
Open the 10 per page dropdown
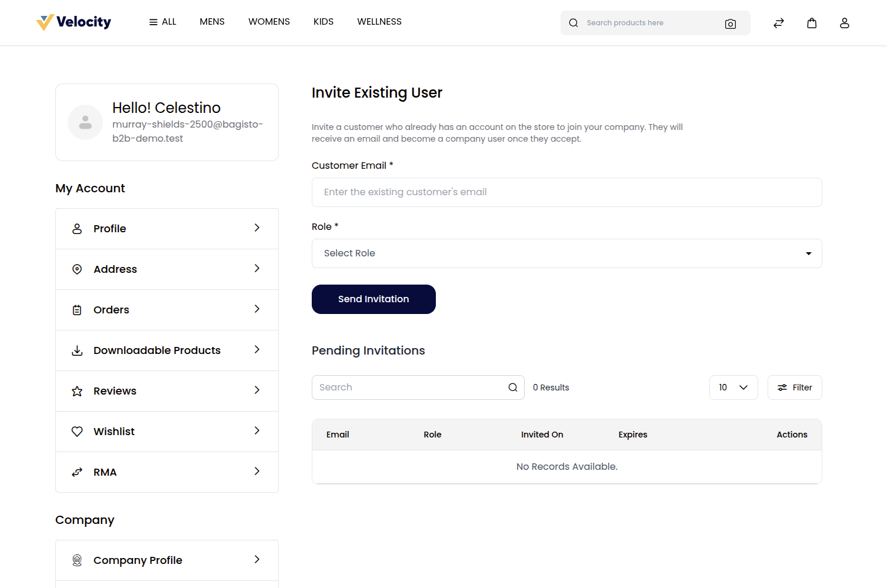pos(733,387)
